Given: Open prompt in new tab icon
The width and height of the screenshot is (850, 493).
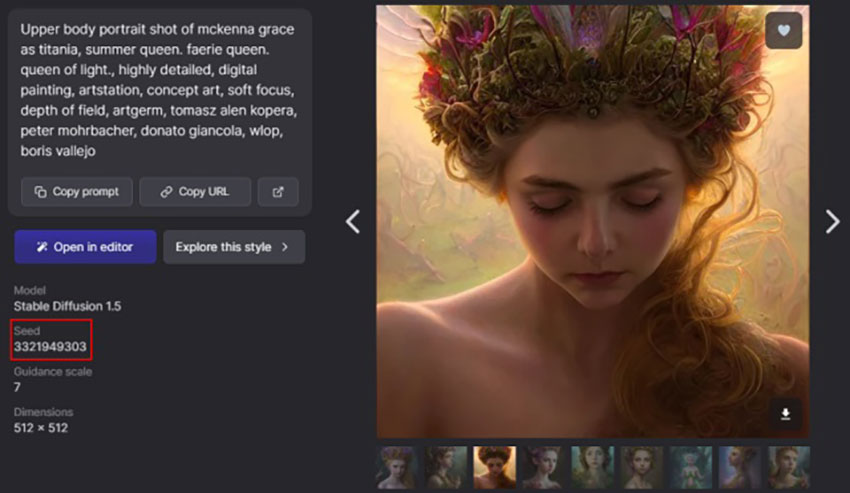Looking at the screenshot, I should [x=278, y=192].
